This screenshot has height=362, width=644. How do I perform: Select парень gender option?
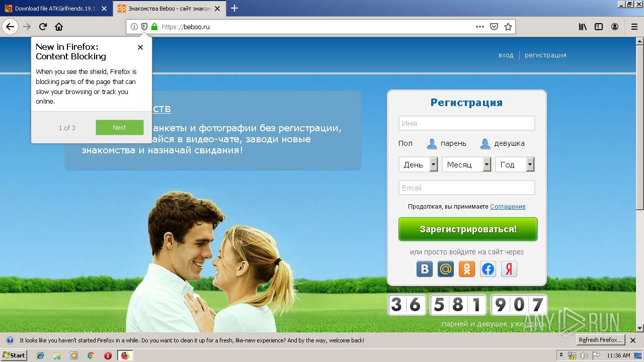(x=446, y=144)
